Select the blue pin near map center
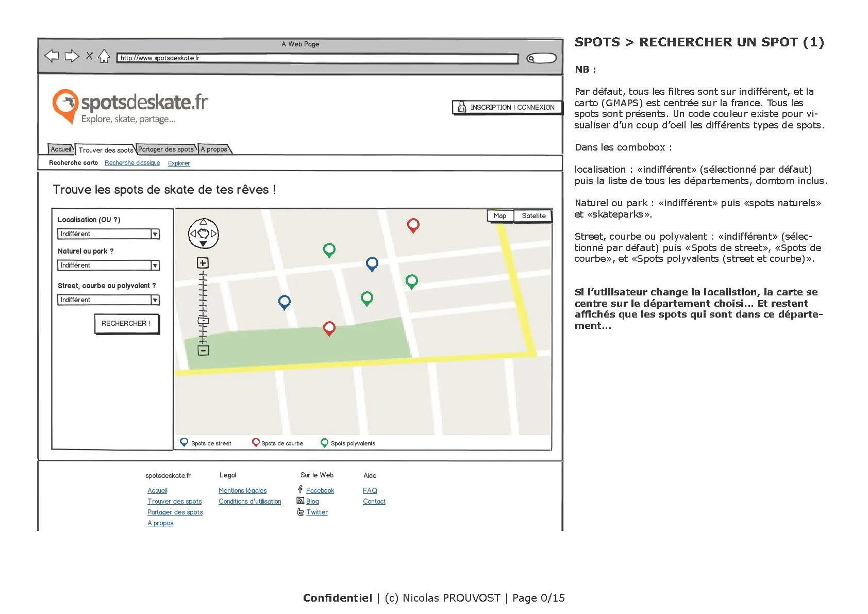This screenshot has width=868, height=614. (x=372, y=264)
